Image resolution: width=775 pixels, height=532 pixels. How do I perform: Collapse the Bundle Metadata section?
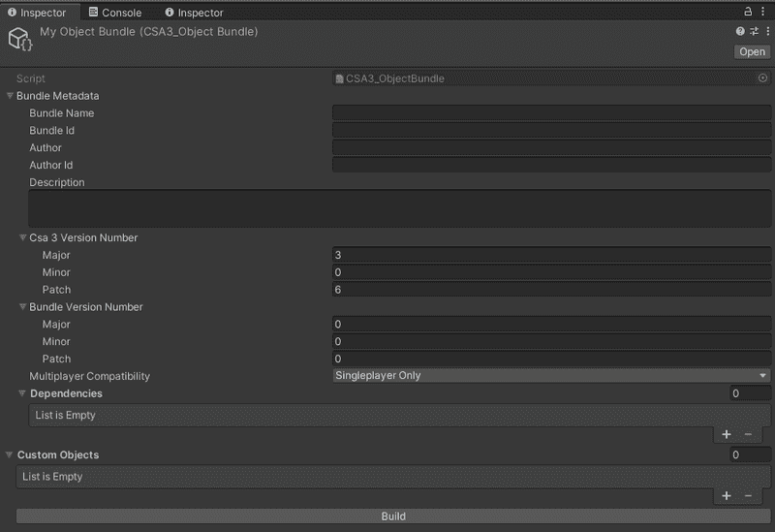[x=10, y=96]
